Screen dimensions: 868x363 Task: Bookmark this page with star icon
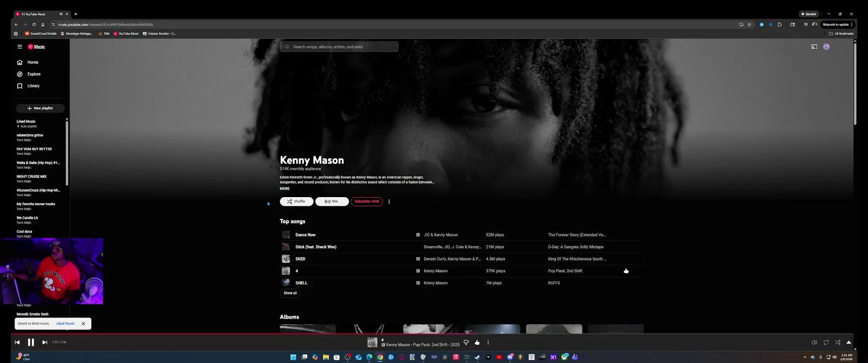749,25
